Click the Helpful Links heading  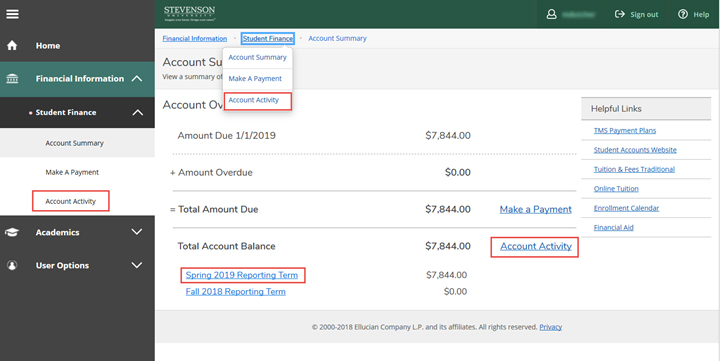point(616,109)
